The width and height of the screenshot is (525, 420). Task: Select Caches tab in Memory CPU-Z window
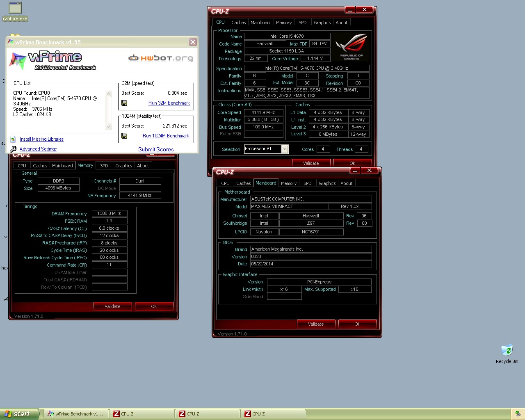coord(40,166)
